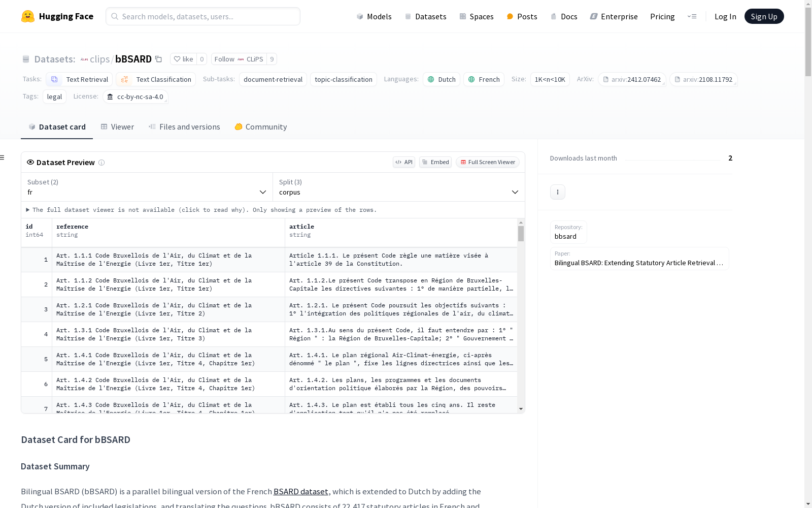Copy dataset name with the copy icon
Image resolution: width=812 pixels, height=508 pixels.
tap(158, 59)
